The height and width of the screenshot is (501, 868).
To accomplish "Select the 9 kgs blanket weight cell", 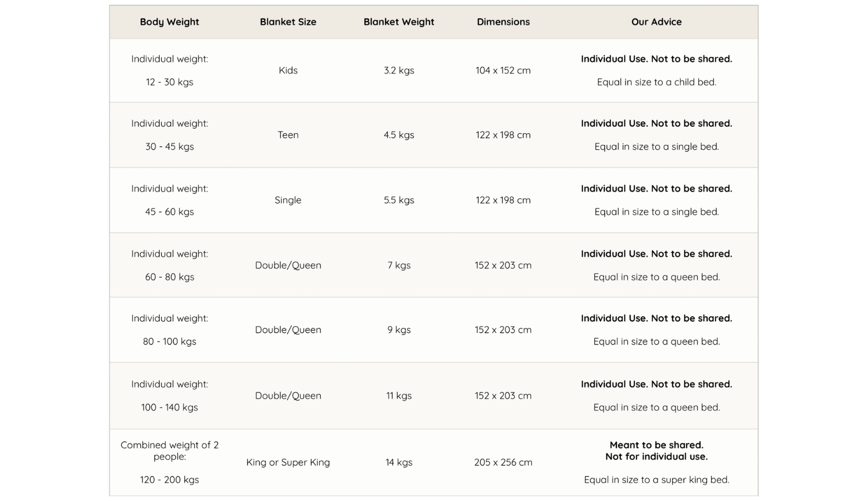I will (x=398, y=330).
